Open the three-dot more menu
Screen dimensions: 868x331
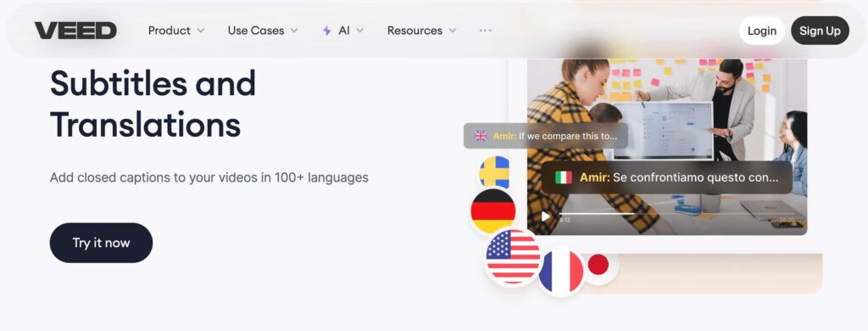(x=486, y=31)
